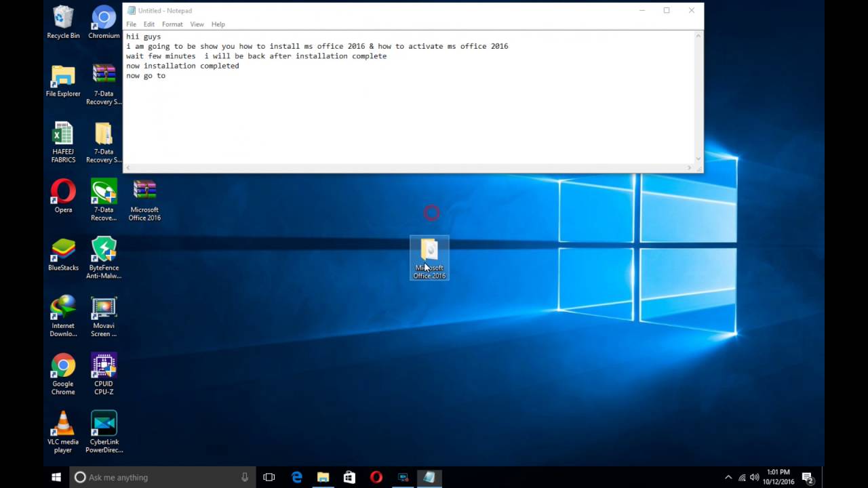Image resolution: width=868 pixels, height=488 pixels.
Task: Open the Action Center notifications
Action: pos(808,477)
